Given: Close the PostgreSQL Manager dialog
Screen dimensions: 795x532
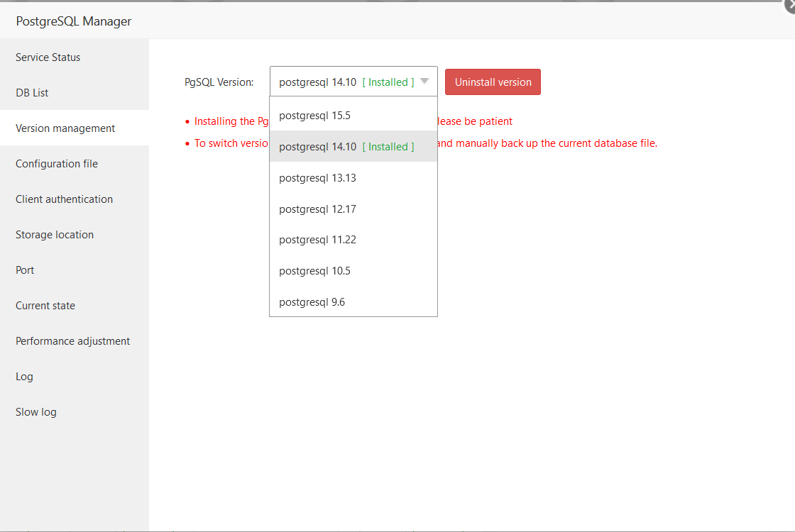Looking at the screenshot, I should (x=790, y=5).
